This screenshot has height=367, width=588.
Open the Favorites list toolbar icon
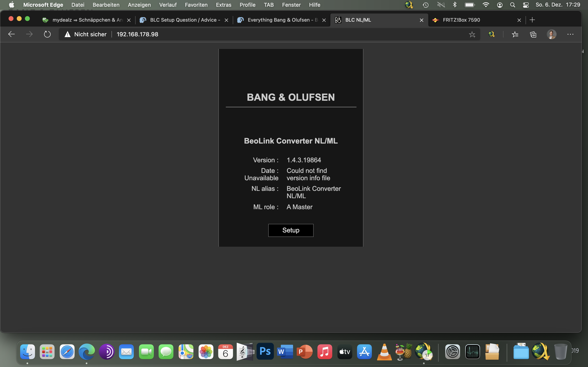pyautogui.click(x=515, y=34)
